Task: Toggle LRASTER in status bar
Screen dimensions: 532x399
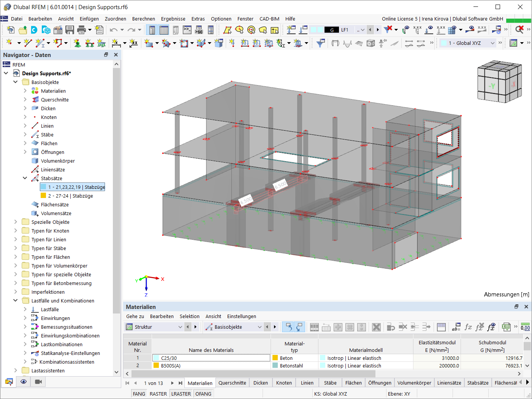Action: coord(181,394)
